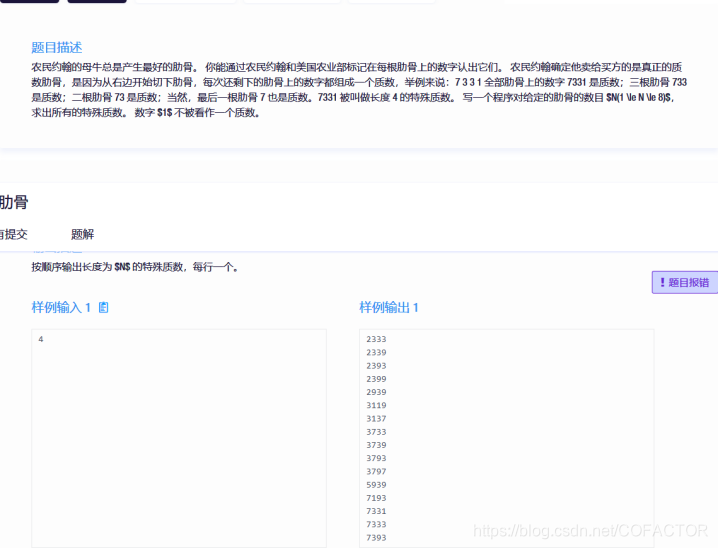Click the 肋骨 problem title
The width and height of the screenshot is (718, 549).
tap(14, 202)
